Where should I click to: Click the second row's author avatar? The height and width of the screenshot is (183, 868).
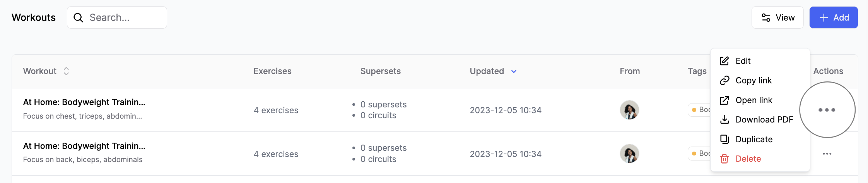[629, 154]
